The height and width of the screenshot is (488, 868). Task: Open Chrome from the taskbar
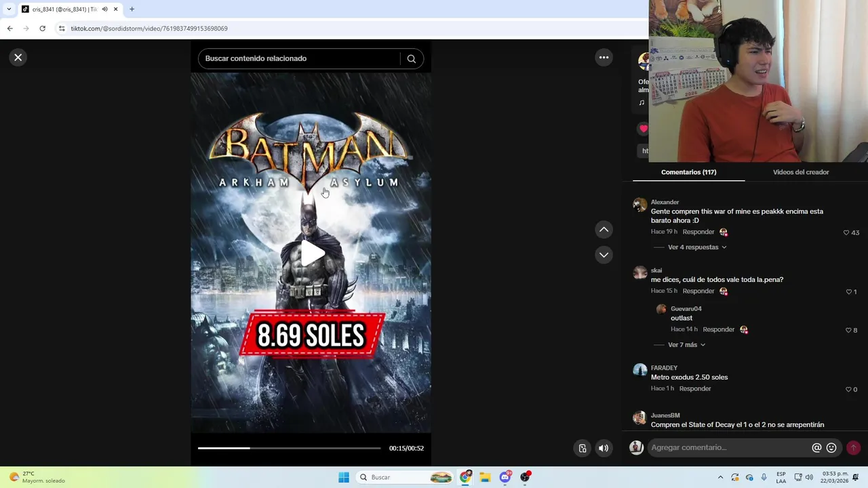466,477
